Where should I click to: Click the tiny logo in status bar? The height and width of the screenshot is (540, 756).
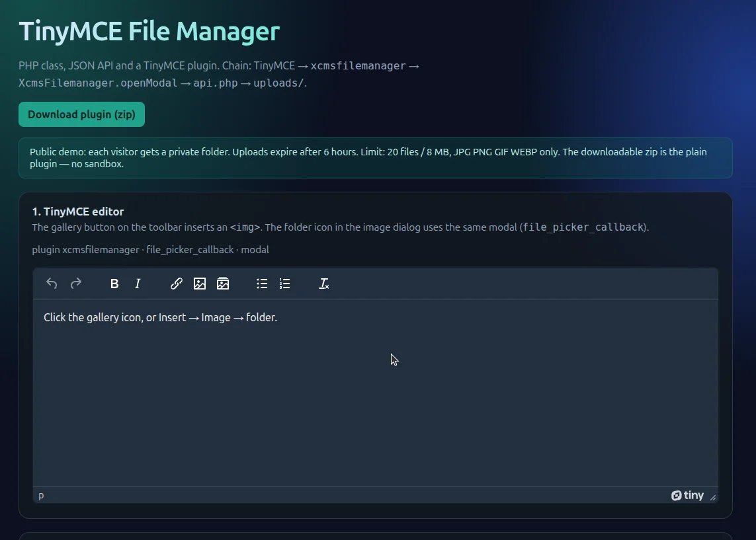[687, 495]
